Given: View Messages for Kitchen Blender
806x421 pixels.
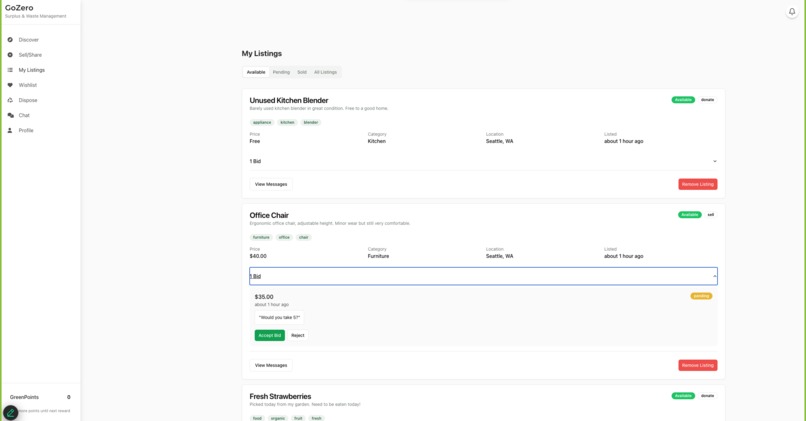Looking at the screenshot, I should coord(271,184).
